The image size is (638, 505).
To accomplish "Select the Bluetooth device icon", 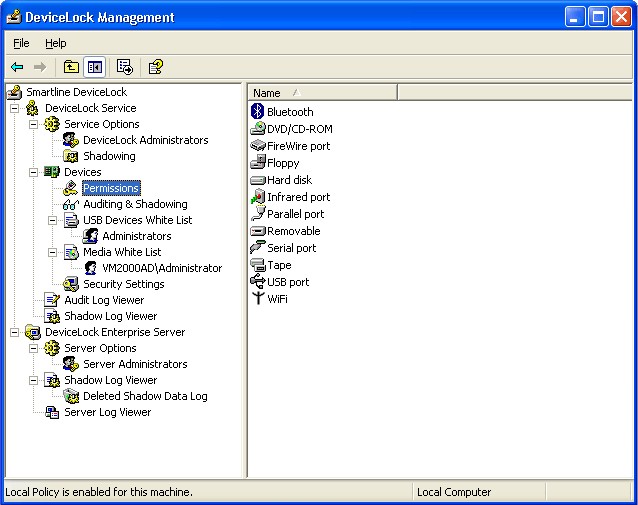I will pyautogui.click(x=257, y=112).
